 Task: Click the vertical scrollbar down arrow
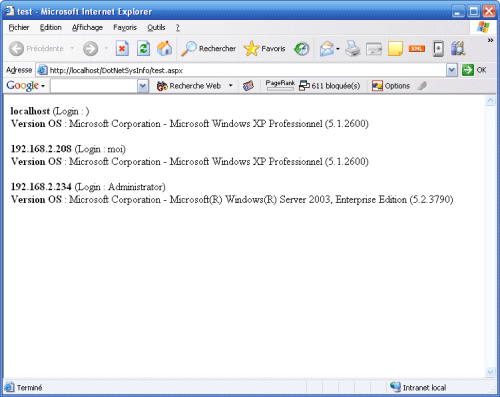pyautogui.click(x=490, y=372)
